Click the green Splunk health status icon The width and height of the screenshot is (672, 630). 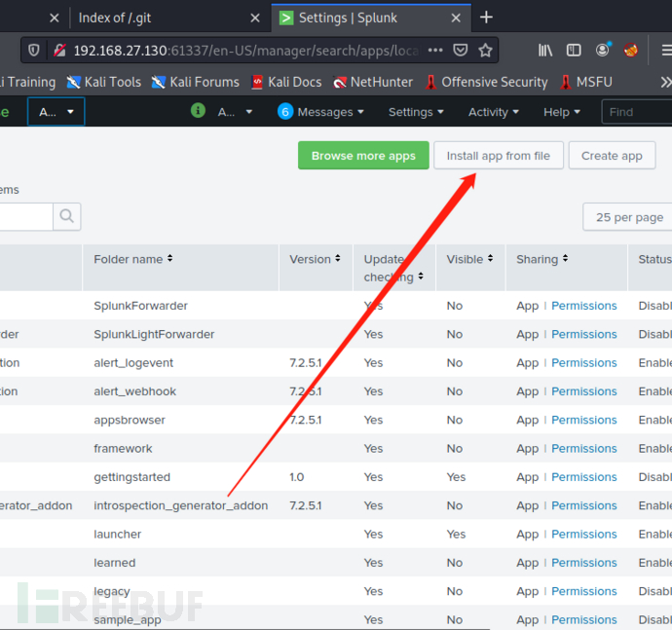coord(198,111)
